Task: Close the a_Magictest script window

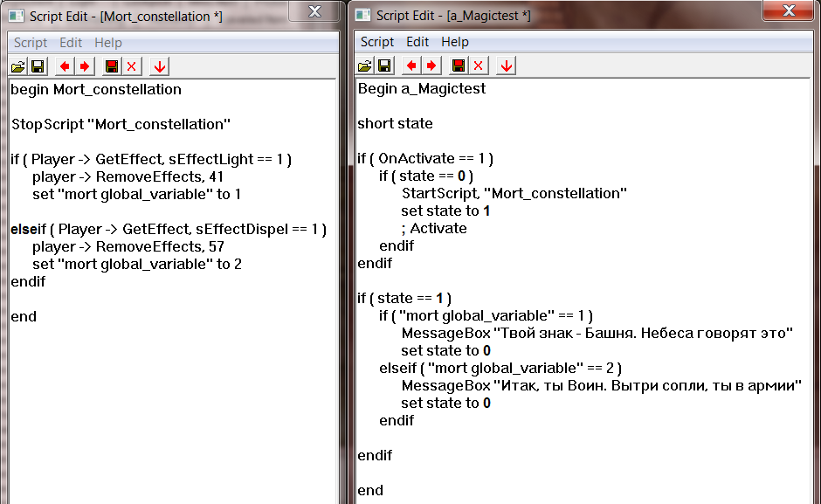Action: [x=789, y=10]
